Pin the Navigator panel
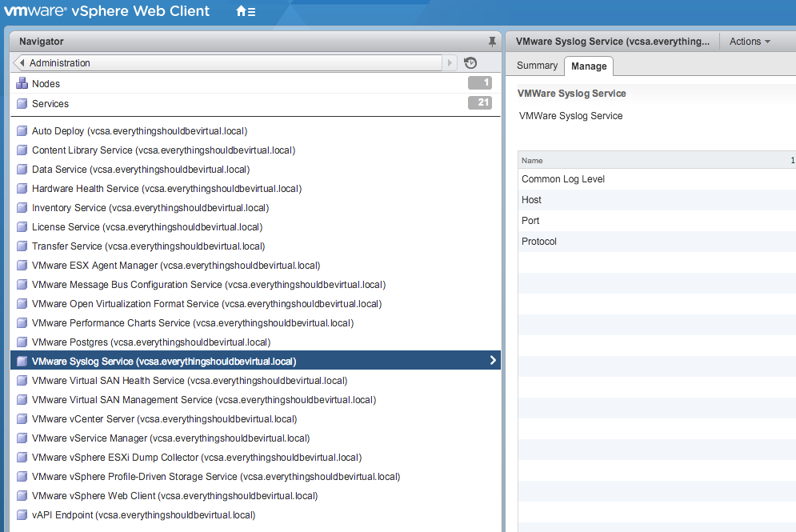 492,42
